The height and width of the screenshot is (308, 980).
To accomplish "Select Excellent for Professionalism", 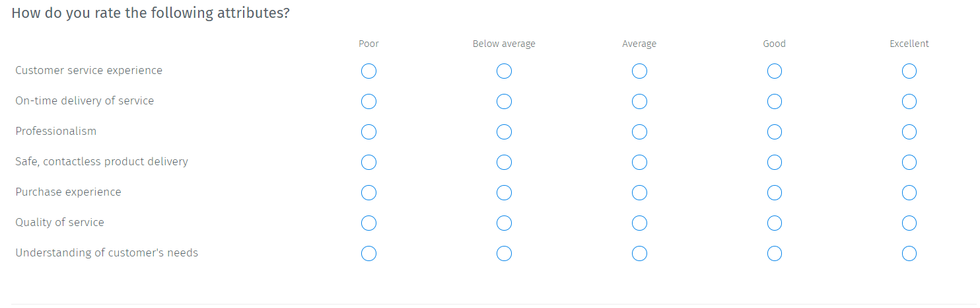I will click(909, 132).
